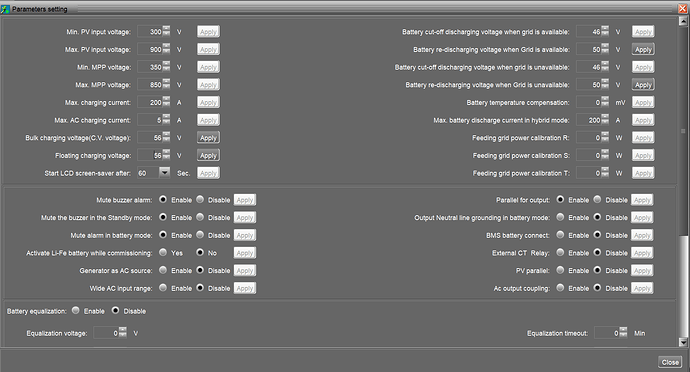
Task: Click stepper arrows for Max. charging current
Action: tap(166, 102)
